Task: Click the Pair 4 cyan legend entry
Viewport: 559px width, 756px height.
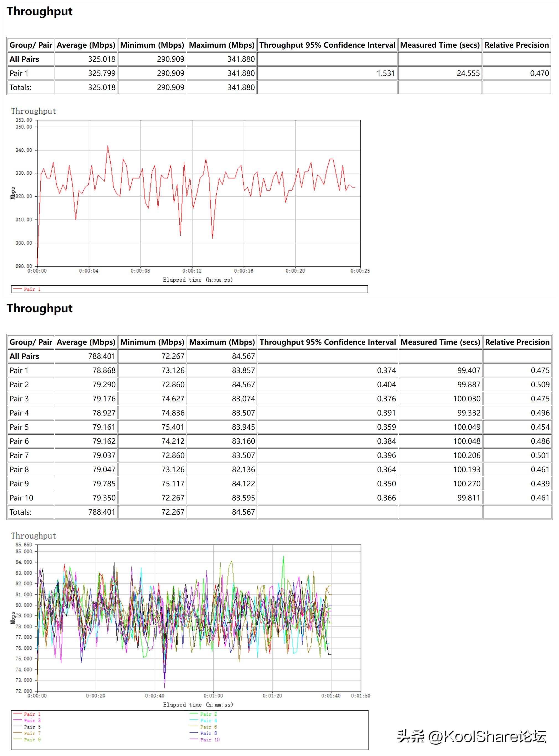Action: [x=208, y=720]
